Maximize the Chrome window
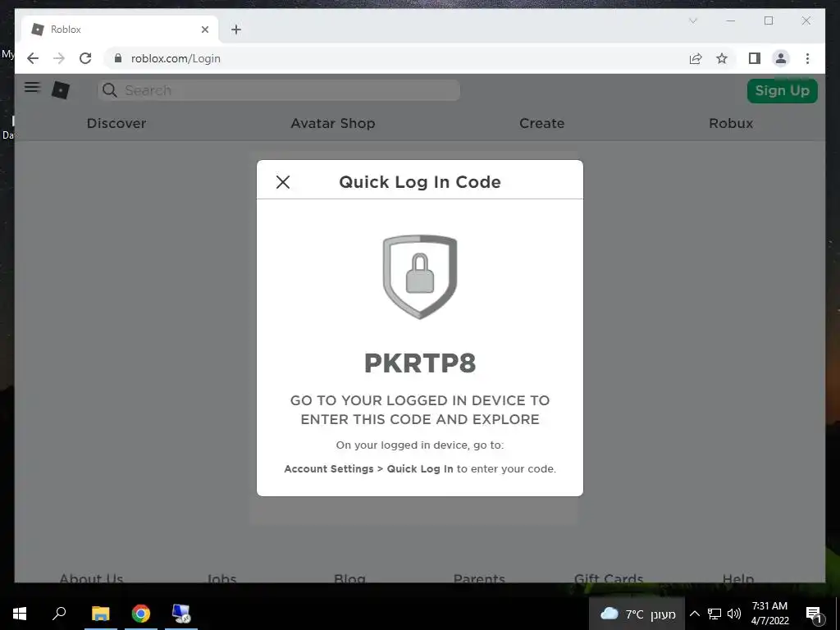Screen dimensions: 840x630 [x=768, y=21]
